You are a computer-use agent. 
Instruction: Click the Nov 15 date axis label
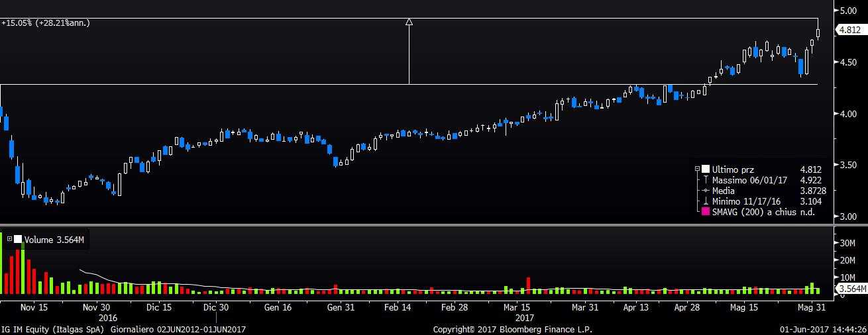[x=34, y=307]
